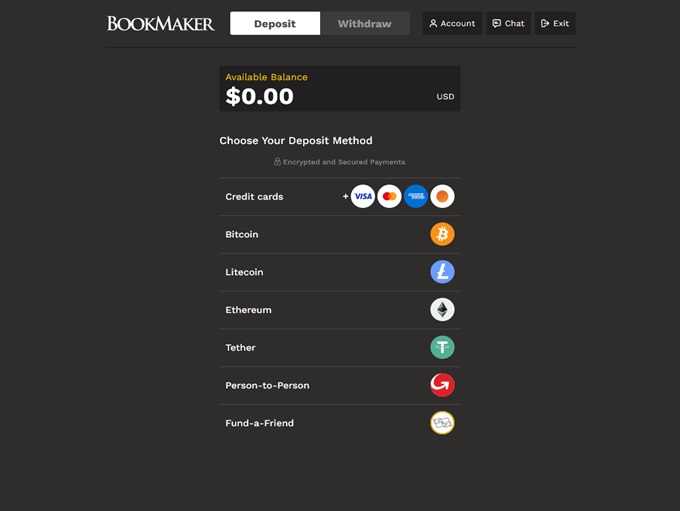Switch to the Withdraw tab

[365, 24]
